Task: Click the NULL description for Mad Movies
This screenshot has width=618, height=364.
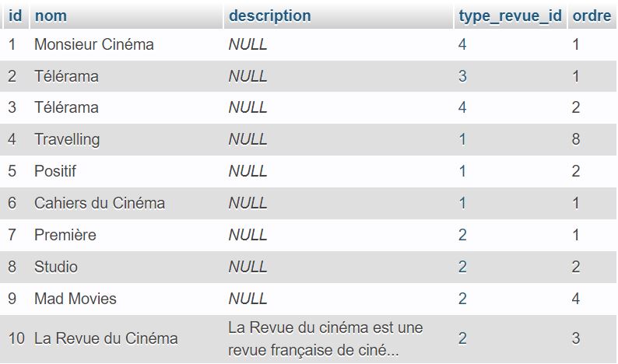Action: click(248, 299)
